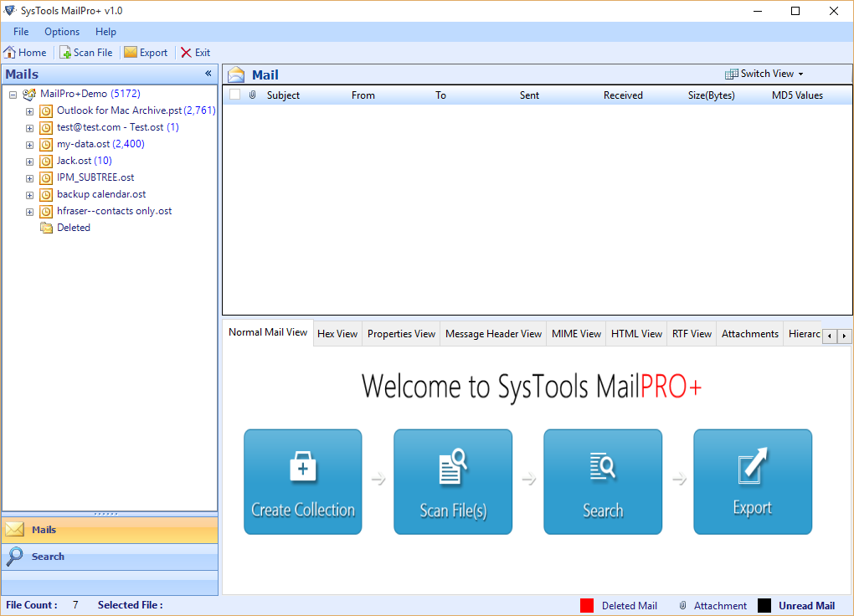Collapse the Mails panel with double chevron
The image size is (854, 616).
(208, 73)
